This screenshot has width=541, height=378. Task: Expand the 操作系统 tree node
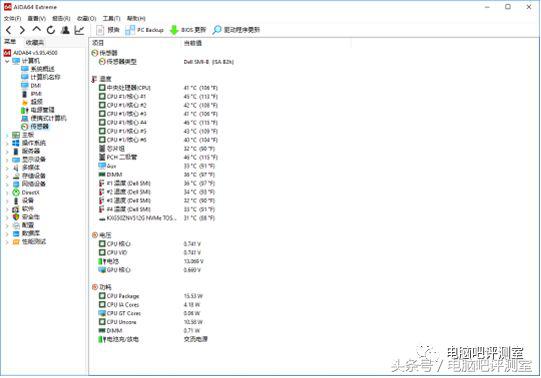click(x=7, y=143)
